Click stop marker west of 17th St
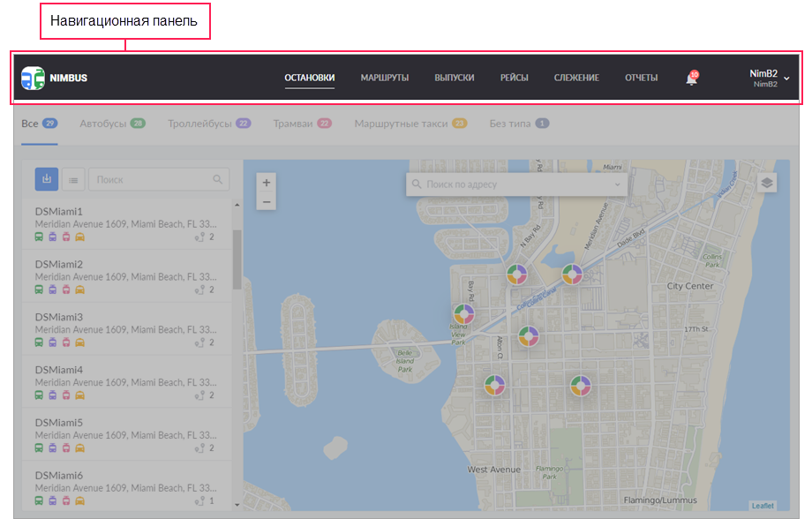 coord(529,336)
